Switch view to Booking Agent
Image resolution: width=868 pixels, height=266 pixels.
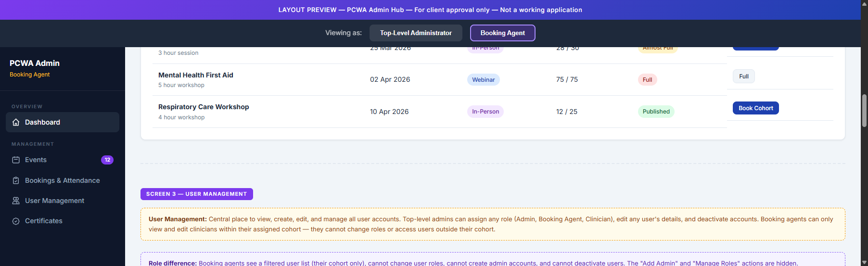click(x=502, y=33)
